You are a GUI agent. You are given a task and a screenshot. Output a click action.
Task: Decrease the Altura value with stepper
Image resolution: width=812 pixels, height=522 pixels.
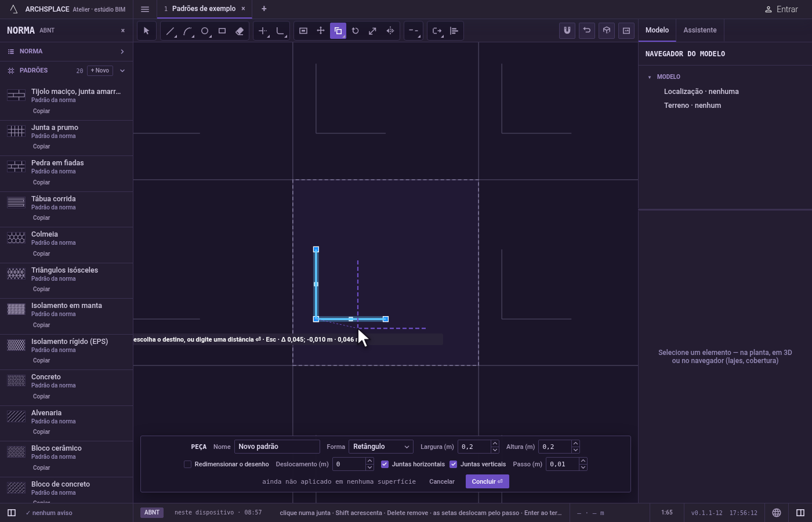pyautogui.click(x=575, y=449)
